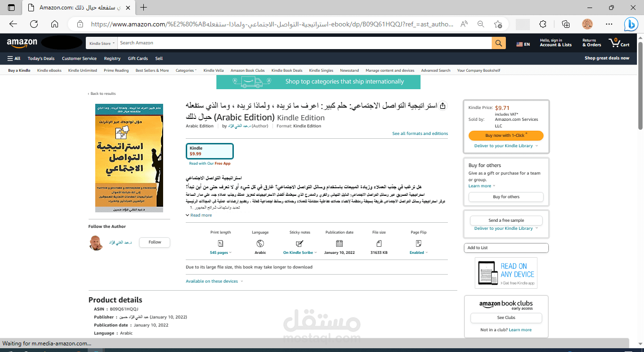Expand Available on these devices
The height and width of the screenshot is (352, 644).
coord(215,281)
